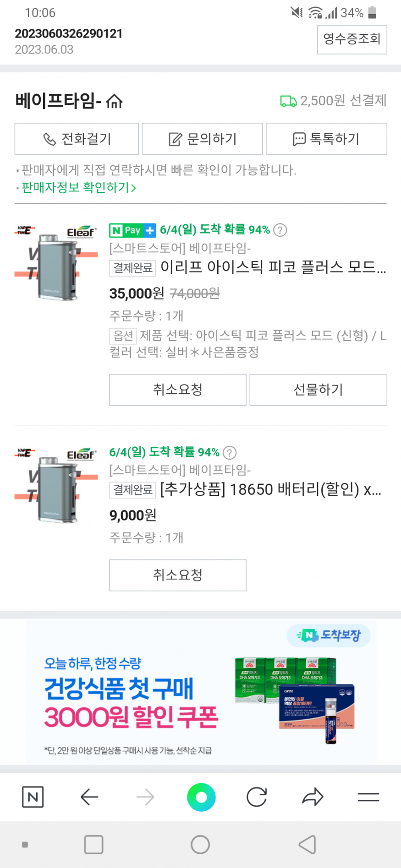The image size is (401, 868).
Task: Tap the browser forward arrow
Action: pyautogui.click(x=145, y=797)
